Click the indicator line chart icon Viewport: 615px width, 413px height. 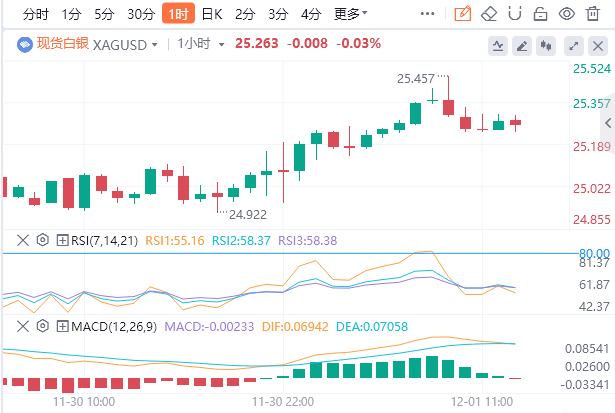498,46
